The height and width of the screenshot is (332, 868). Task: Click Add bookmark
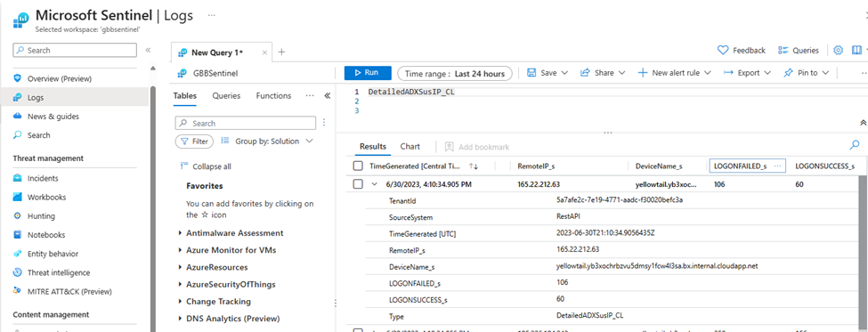[476, 147]
